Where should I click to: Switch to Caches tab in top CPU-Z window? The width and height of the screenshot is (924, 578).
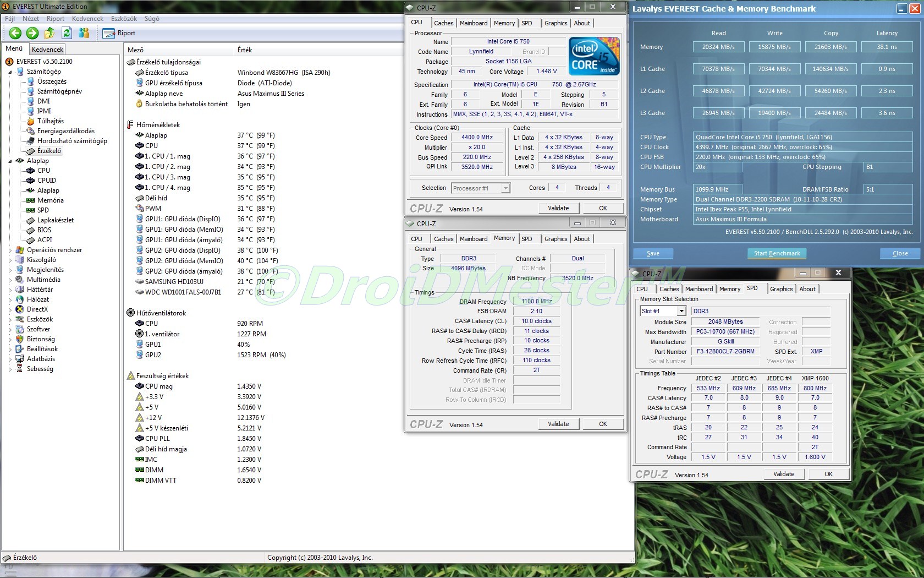pyautogui.click(x=444, y=23)
